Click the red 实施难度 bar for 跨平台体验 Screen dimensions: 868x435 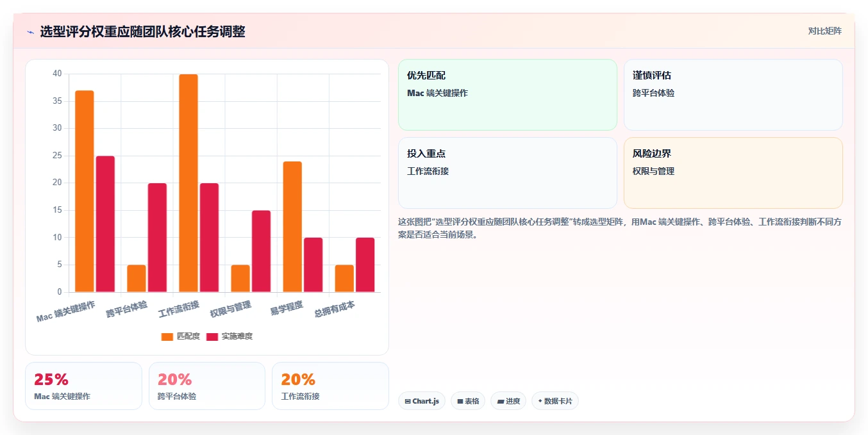pos(157,238)
